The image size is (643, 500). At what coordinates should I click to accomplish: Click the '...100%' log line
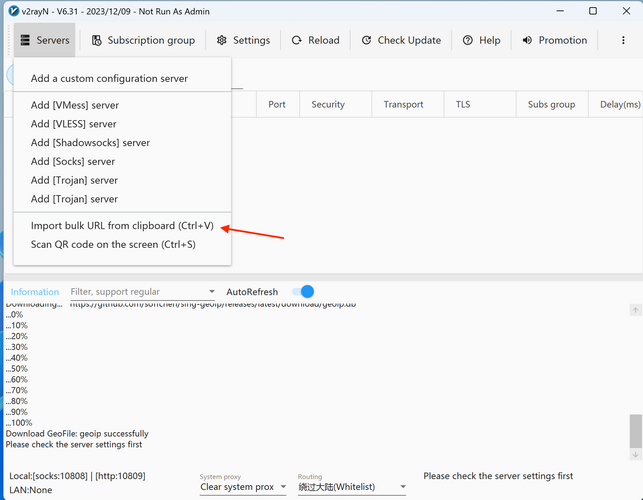point(19,422)
